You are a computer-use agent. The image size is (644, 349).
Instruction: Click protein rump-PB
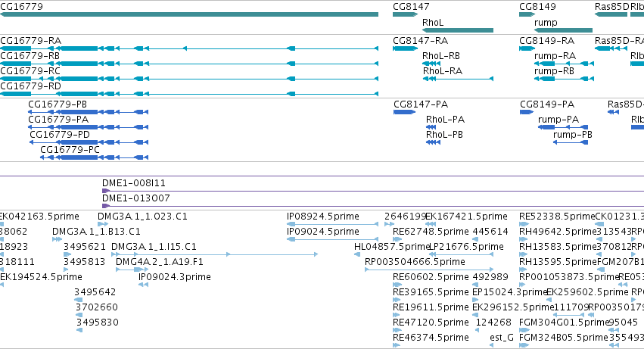pos(571,142)
